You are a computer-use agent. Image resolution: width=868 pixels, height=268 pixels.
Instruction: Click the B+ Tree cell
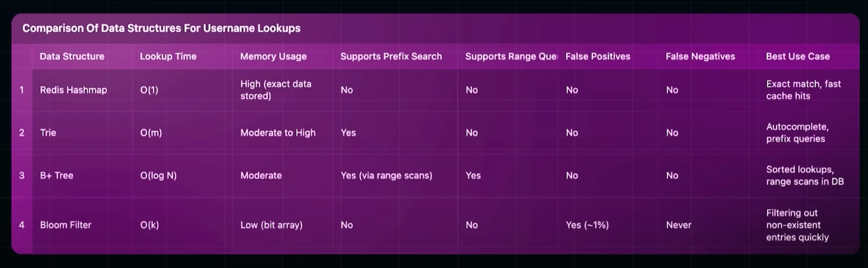coord(56,176)
